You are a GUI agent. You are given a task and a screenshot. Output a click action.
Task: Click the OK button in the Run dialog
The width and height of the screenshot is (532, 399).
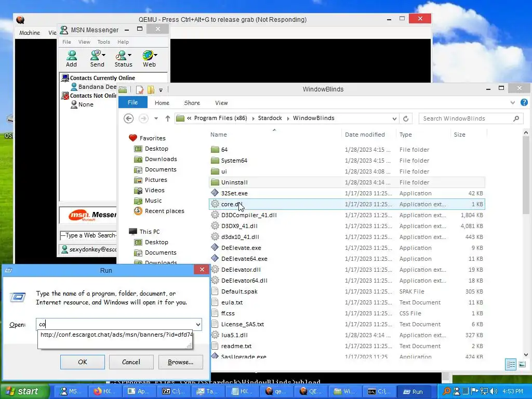click(x=83, y=362)
